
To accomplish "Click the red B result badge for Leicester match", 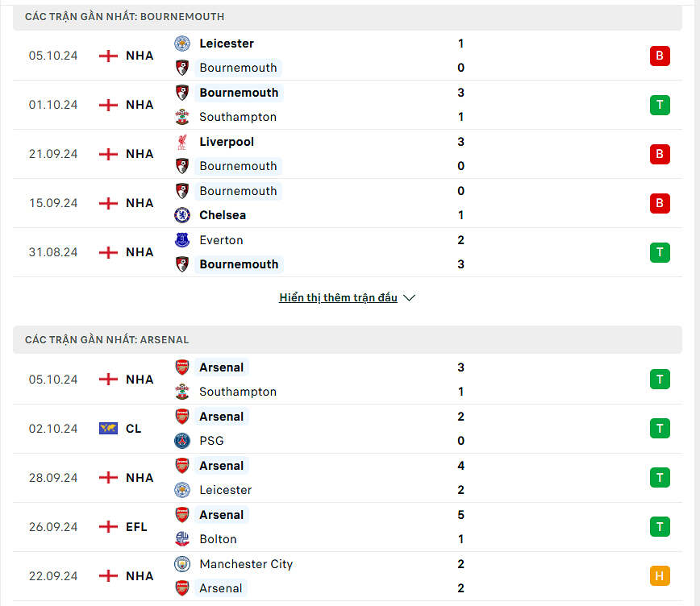I will pos(660,56).
